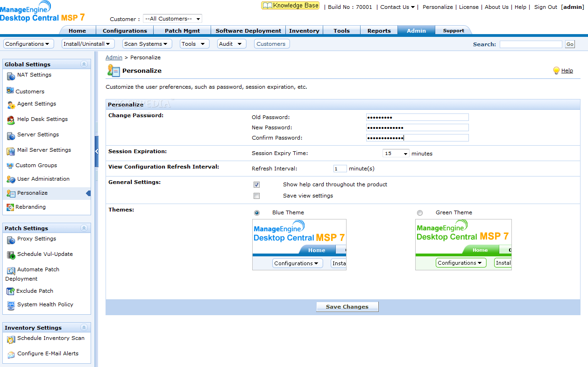
Task: Click the Mail Server Settings icon
Action: point(11,151)
